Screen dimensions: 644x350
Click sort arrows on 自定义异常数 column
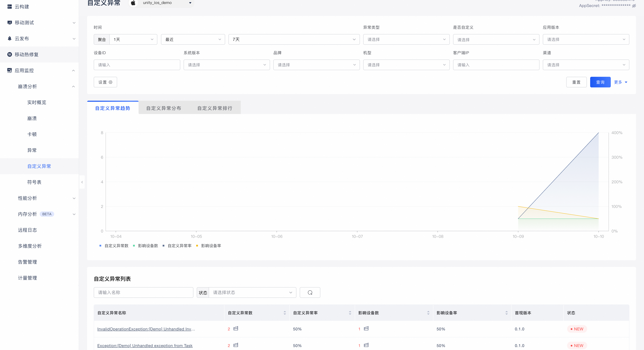pos(285,313)
